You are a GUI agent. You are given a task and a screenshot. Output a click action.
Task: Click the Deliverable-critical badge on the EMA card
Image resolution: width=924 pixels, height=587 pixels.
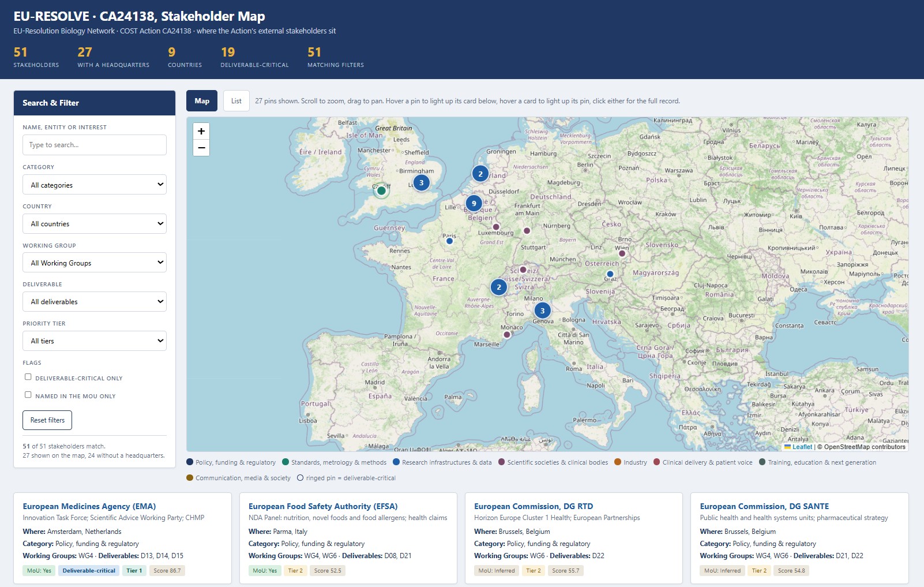coord(89,571)
